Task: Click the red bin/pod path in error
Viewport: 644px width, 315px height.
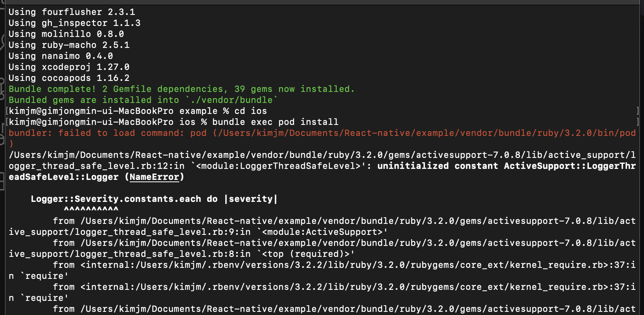Action: coord(425,133)
